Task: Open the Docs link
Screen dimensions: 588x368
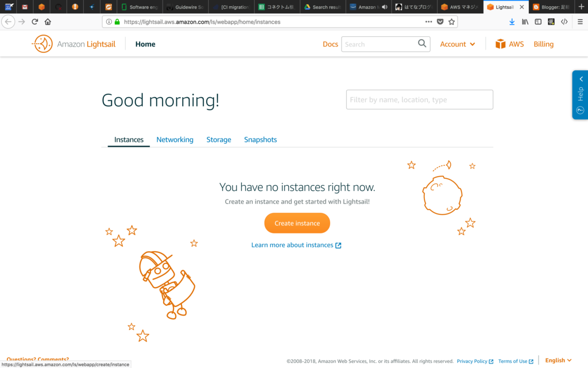Action: coord(330,44)
